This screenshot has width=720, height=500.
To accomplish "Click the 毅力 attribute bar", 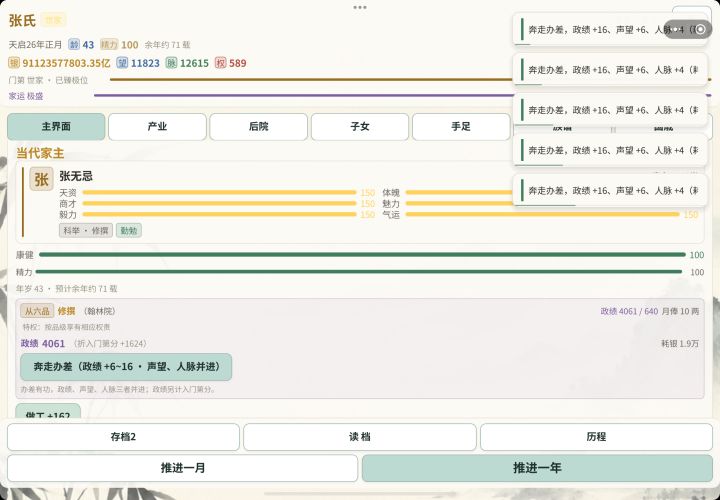I will [x=219, y=214].
